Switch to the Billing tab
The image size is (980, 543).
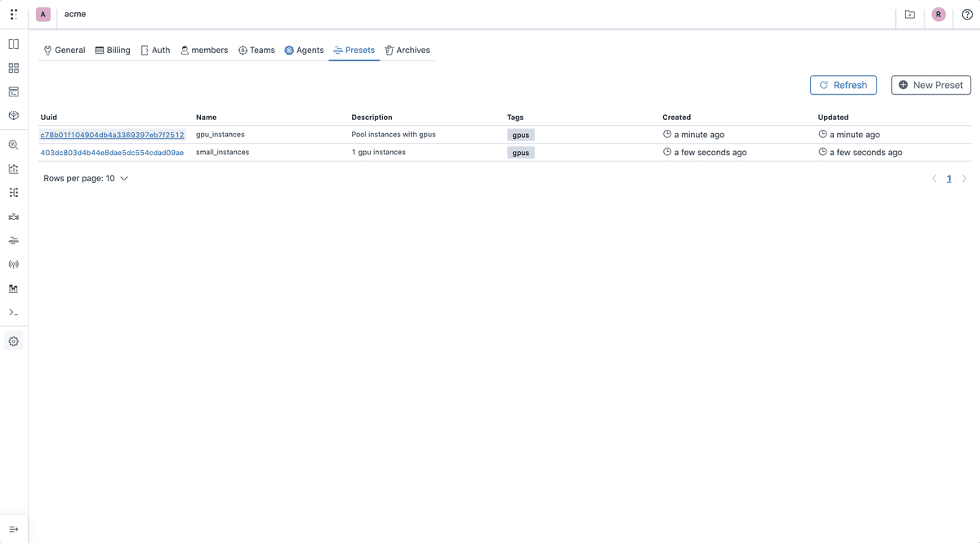113,50
